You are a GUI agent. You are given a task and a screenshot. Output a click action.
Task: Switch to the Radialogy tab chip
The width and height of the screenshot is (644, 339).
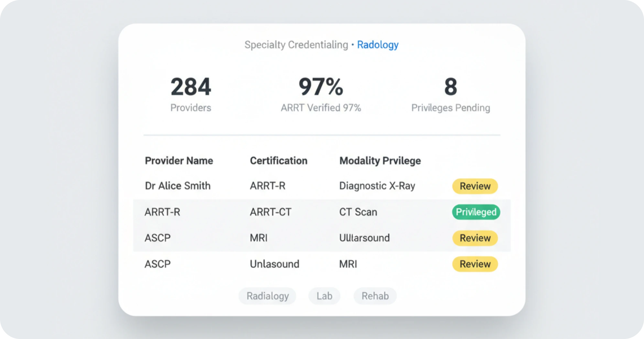click(267, 296)
